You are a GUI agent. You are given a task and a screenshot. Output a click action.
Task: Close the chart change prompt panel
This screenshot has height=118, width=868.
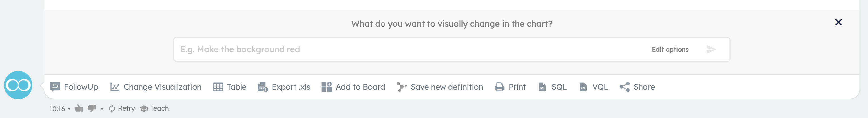tap(838, 22)
